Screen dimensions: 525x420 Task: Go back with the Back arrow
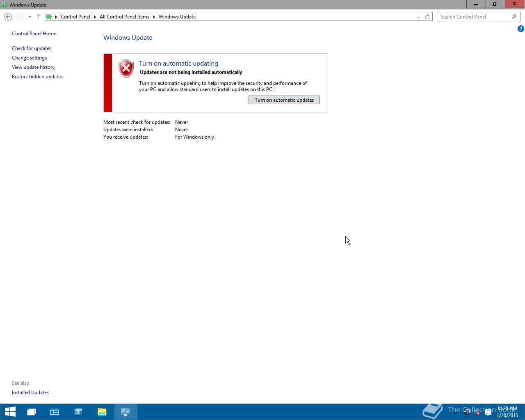click(8, 17)
